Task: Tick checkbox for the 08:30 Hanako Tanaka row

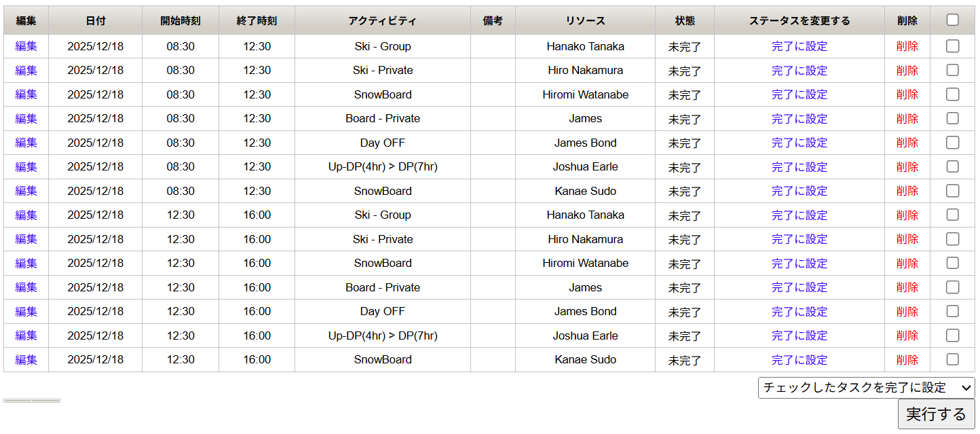Action: pos(952,46)
